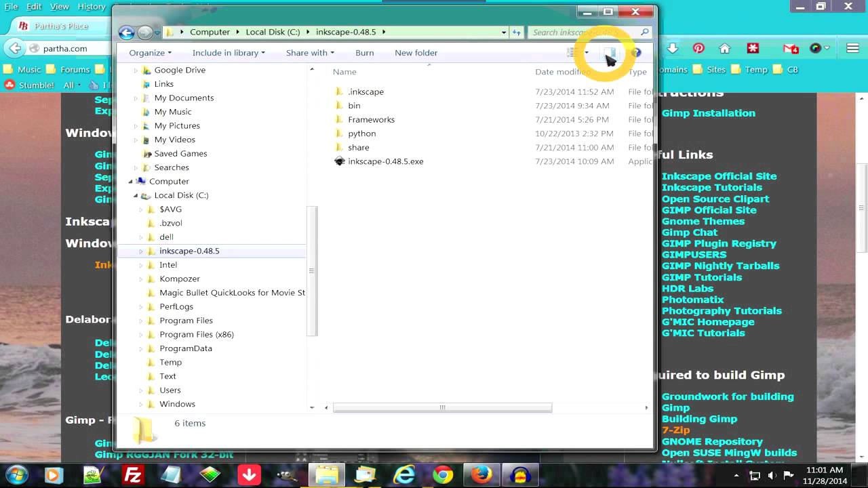Open the Firefox Edit menu
The height and width of the screenshot is (488, 868).
click(x=34, y=6)
